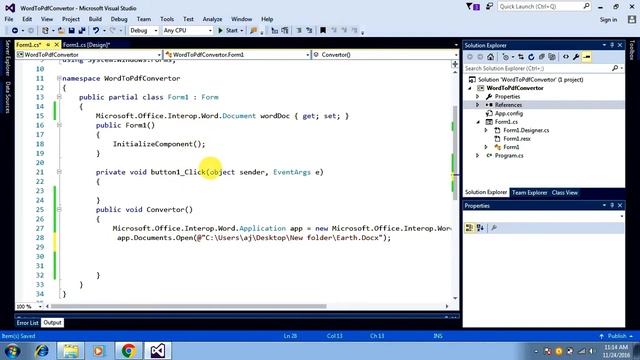Switch to Form1.cs [Design] tab
Screen dimensions: 640x360
tap(87, 44)
